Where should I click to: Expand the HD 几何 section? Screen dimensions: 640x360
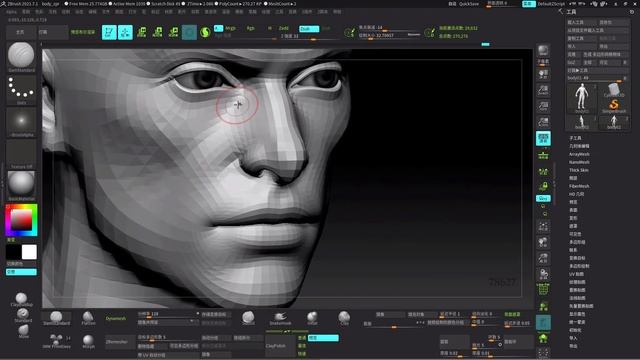(576, 194)
